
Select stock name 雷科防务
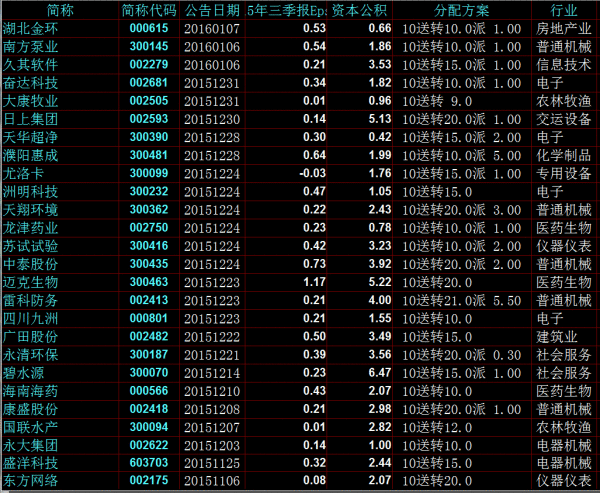30,300
